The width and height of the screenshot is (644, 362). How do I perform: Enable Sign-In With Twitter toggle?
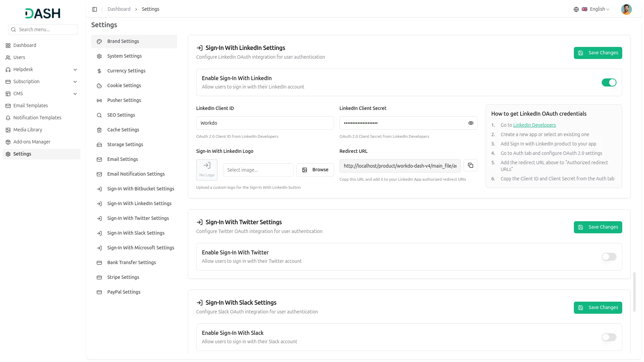(x=609, y=257)
